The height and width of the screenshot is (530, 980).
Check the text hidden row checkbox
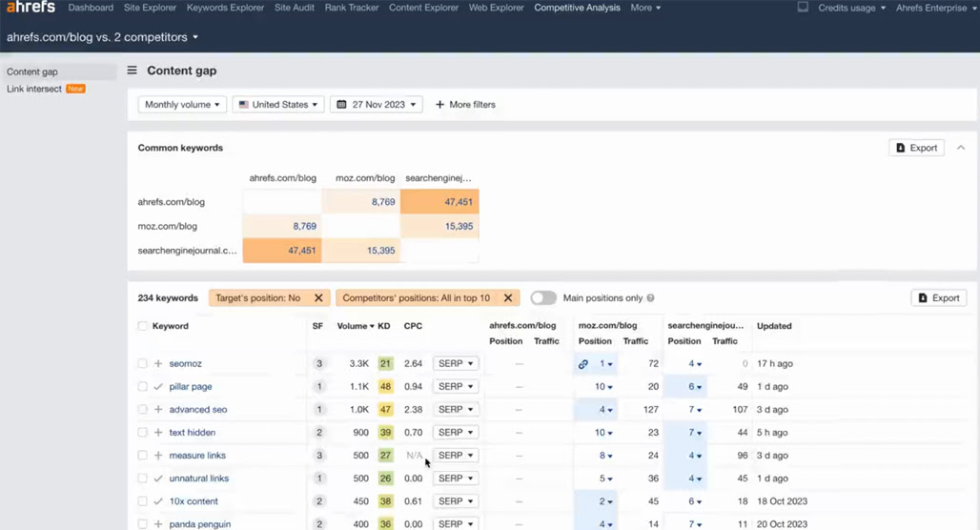pyautogui.click(x=142, y=433)
